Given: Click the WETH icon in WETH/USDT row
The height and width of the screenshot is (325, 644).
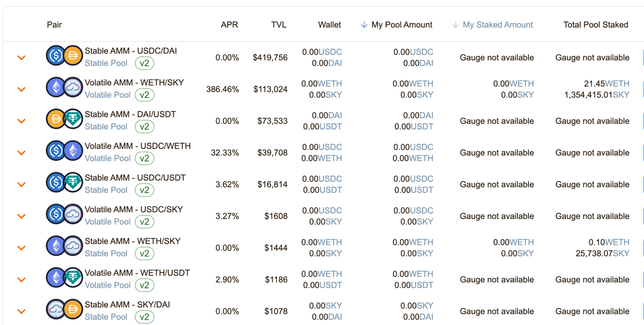Looking at the screenshot, I should click(x=56, y=278).
